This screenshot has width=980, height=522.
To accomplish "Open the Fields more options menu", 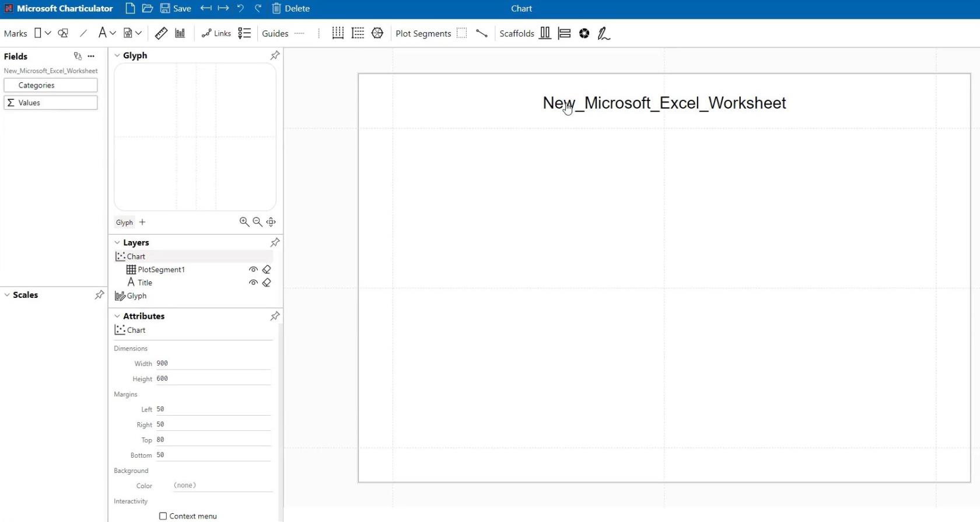I will tap(91, 56).
